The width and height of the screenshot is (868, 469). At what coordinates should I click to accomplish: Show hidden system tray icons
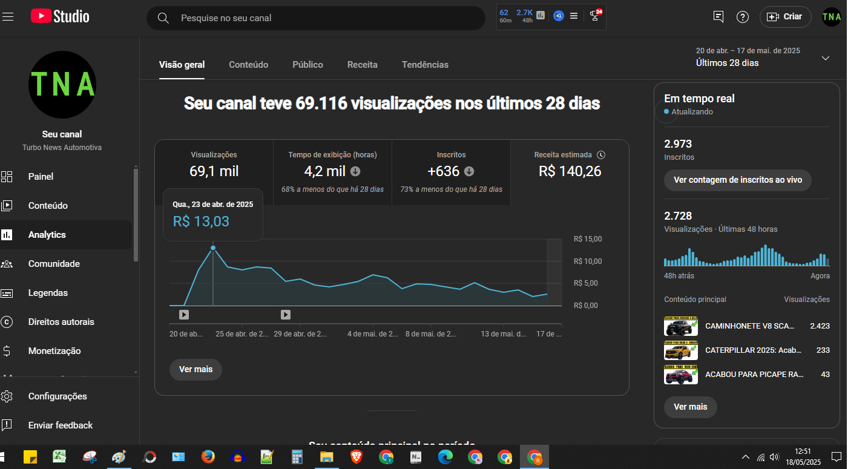click(x=746, y=457)
